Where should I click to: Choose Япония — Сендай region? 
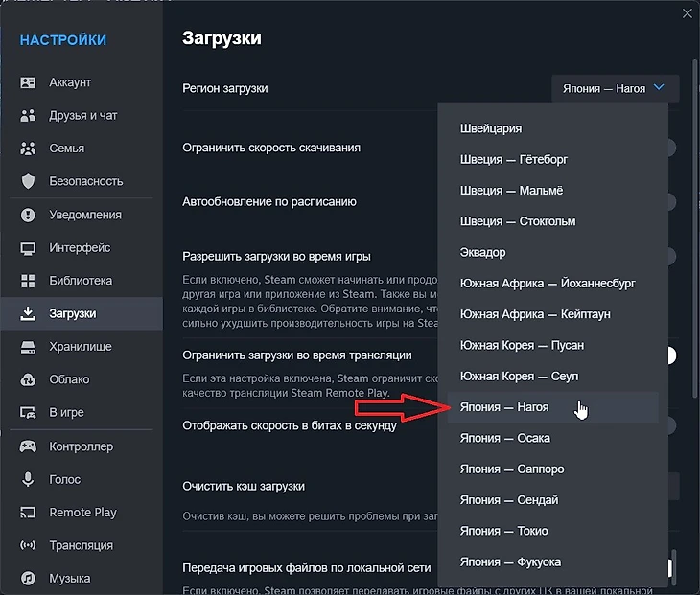coord(552,500)
